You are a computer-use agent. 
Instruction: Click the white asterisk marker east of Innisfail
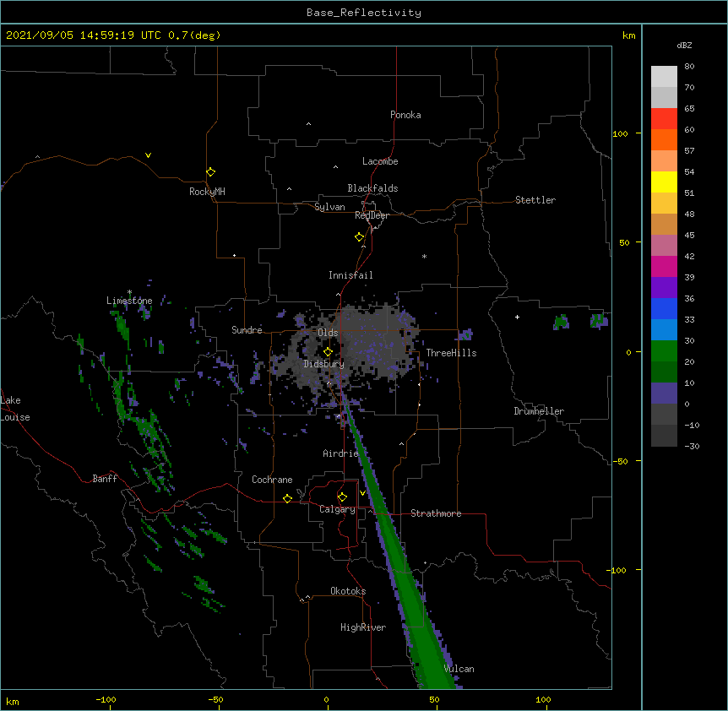tap(424, 257)
